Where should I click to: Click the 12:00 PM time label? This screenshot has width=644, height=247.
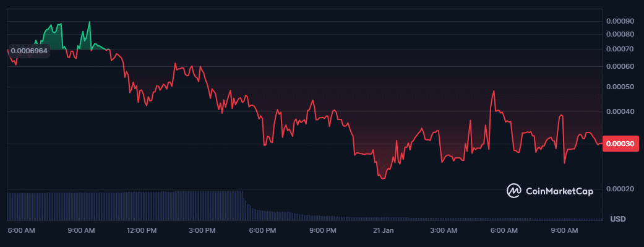pyautogui.click(x=141, y=230)
